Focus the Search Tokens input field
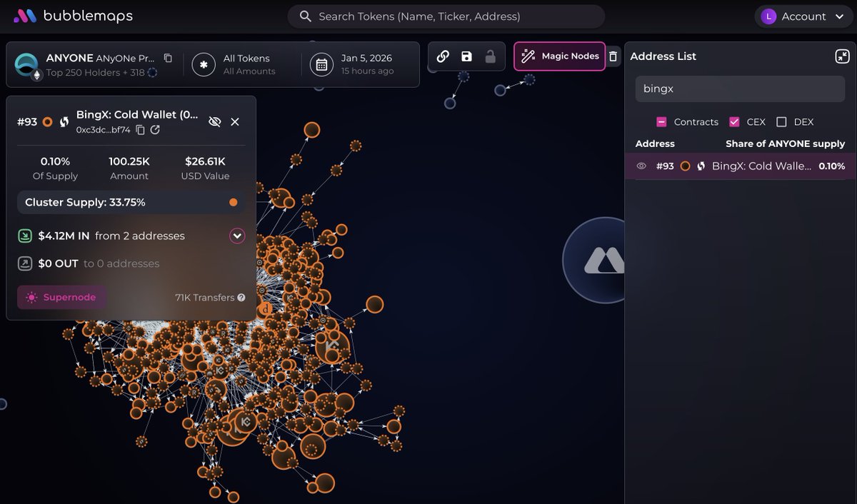Screen dimensions: 857x504 click(x=446, y=16)
